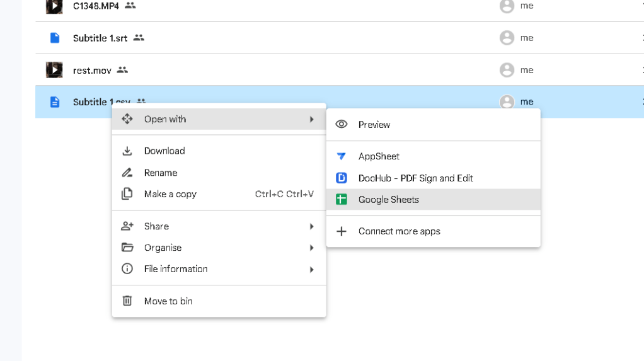Click the Move to bin trash icon
Viewport: 644px width, 361px height.
(x=127, y=301)
